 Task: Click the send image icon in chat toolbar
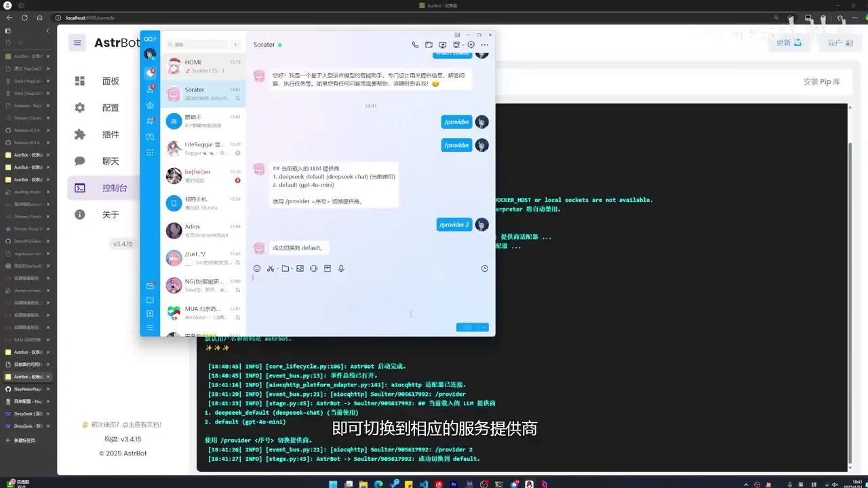[300, 268]
